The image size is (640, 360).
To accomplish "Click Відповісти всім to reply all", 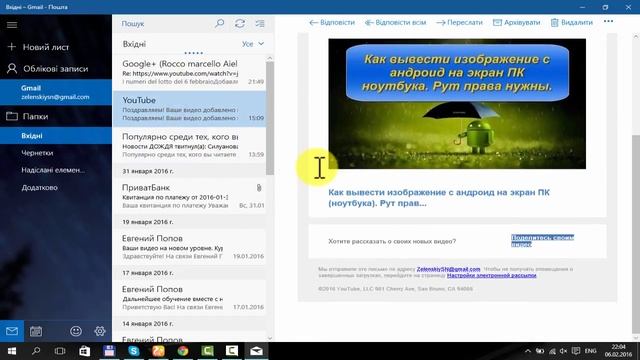I will [x=396, y=22].
